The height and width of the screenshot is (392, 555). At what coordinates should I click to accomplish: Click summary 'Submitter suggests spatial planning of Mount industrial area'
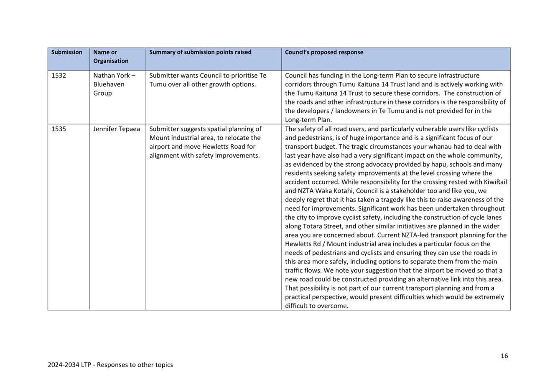[x=205, y=142]
